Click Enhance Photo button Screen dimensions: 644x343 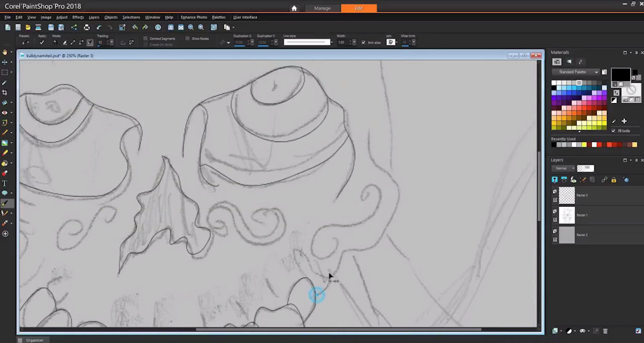pos(194,17)
